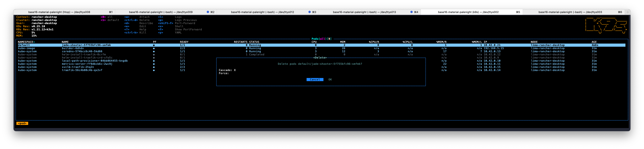Click the new tab plus icon
The height and width of the screenshot is (149, 644).
(627, 12)
